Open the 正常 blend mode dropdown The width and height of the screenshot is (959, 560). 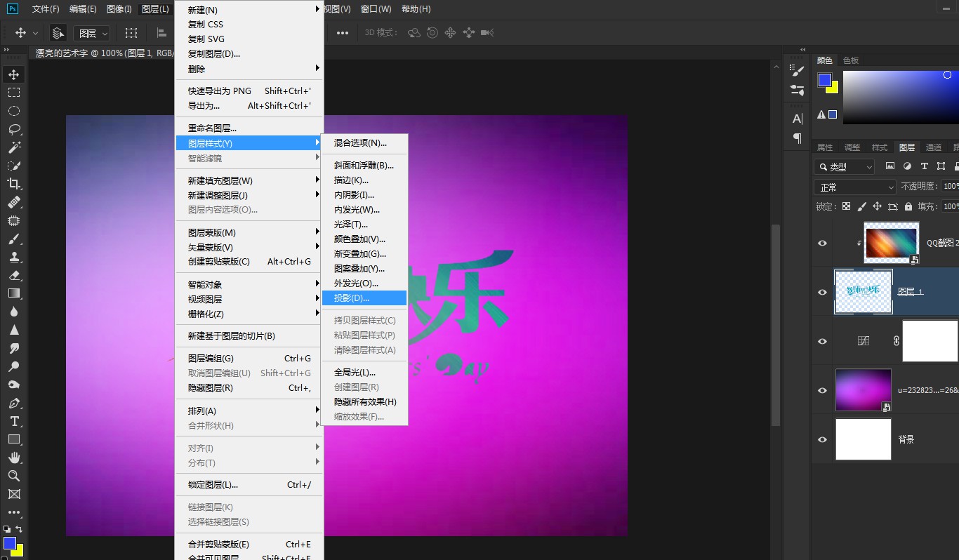click(854, 186)
